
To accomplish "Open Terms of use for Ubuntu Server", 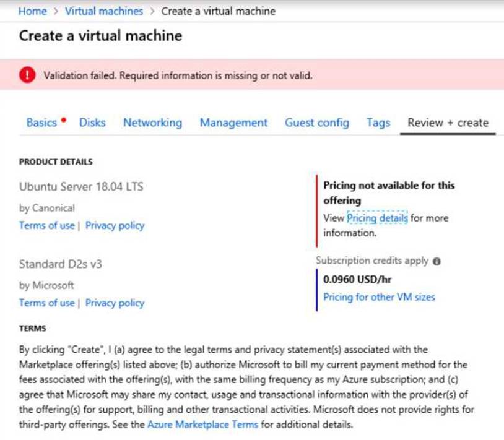I will tap(47, 225).
